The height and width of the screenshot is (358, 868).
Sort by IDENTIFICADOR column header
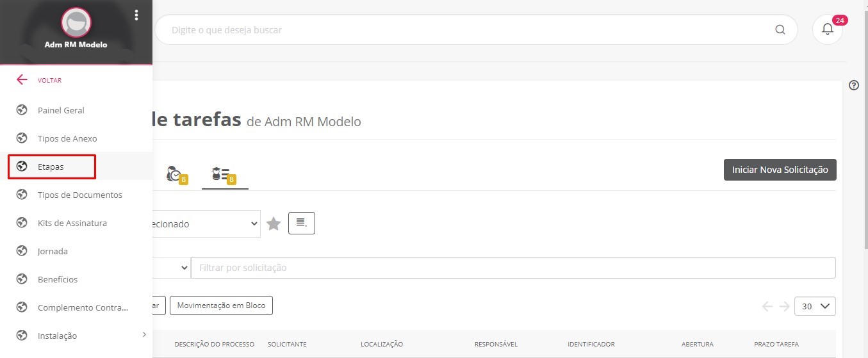[591, 345]
